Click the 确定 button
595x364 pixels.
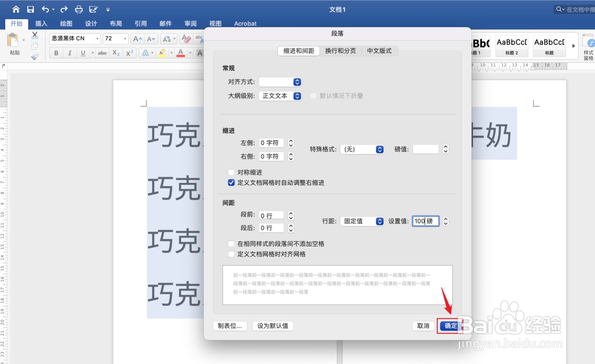[x=450, y=326]
